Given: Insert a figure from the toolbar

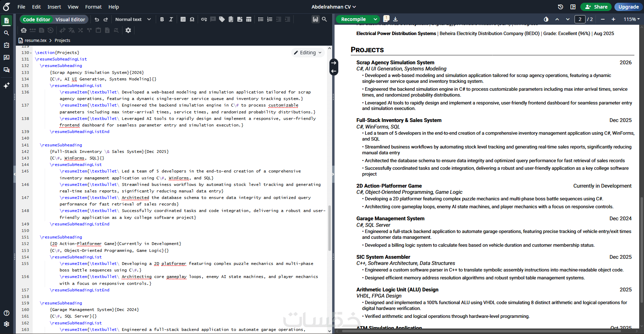Looking at the screenshot, I should coord(240,20).
